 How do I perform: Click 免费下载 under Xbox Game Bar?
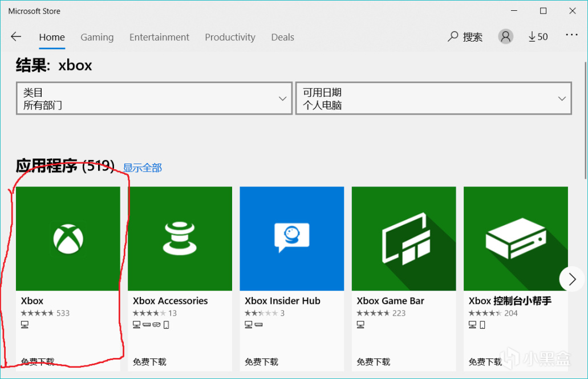click(374, 362)
